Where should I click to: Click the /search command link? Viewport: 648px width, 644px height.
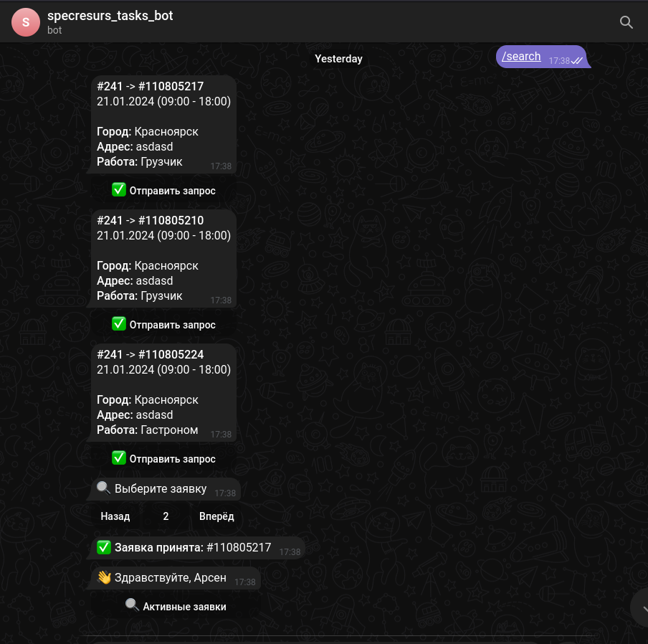pyautogui.click(x=521, y=56)
